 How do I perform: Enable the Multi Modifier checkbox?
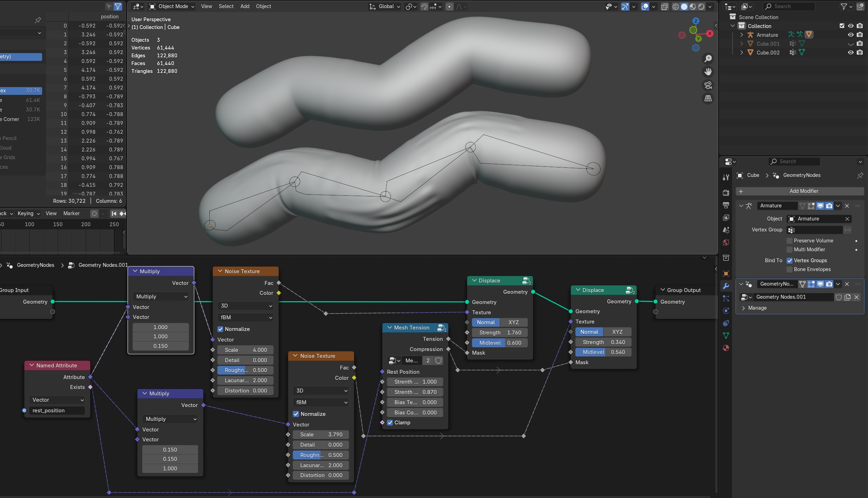pyautogui.click(x=789, y=250)
